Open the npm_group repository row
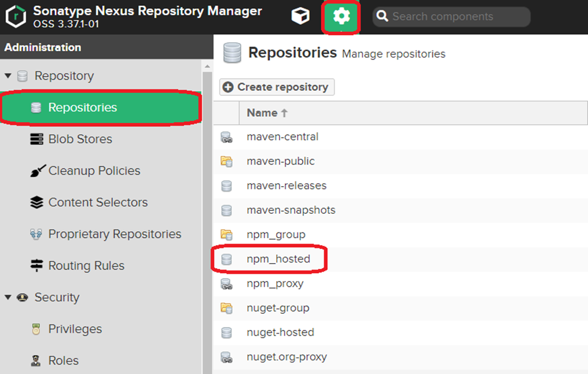This screenshot has width=588, height=374. pyautogui.click(x=400, y=235)
